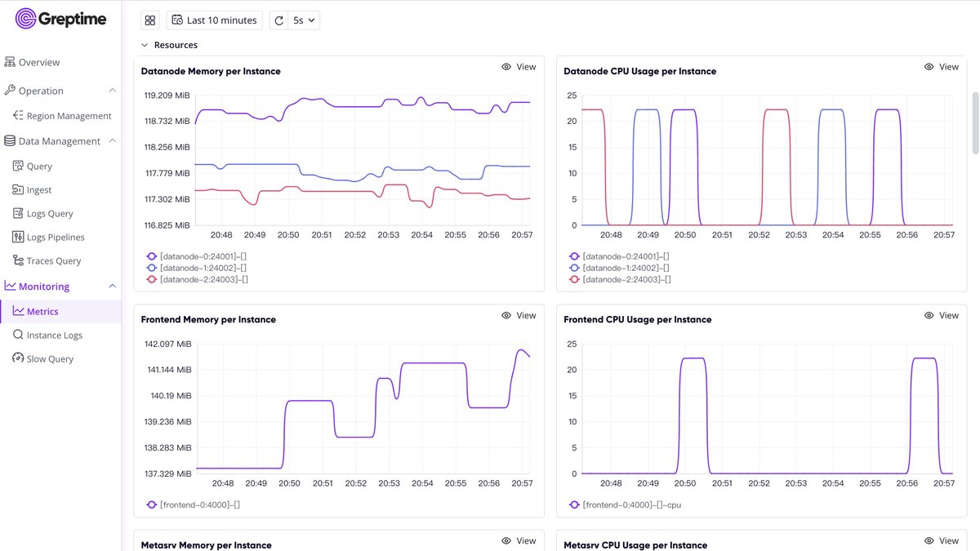Screen dimensions: 980x551
Task: Click the Operation wrench icon
Action: coord(10,91)
